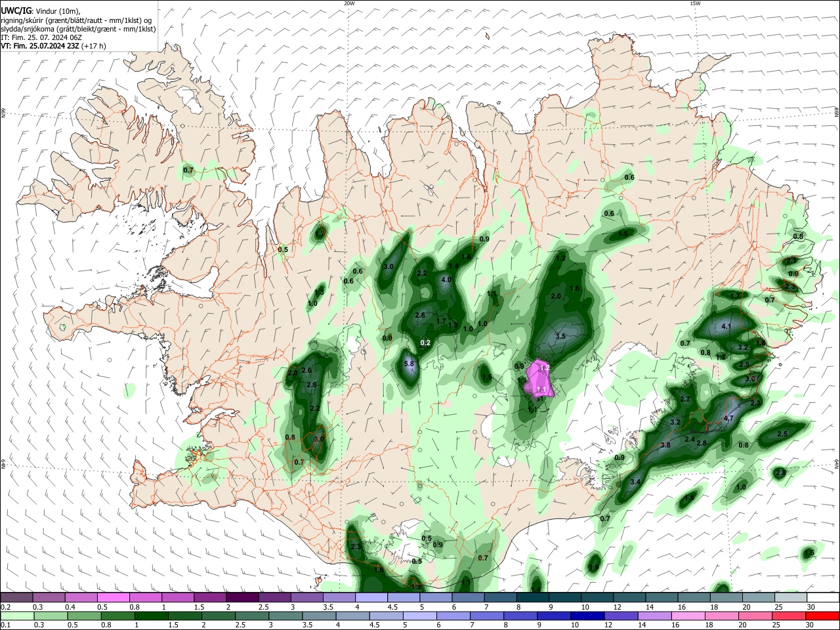
Task: Click the light grey 25 swatch in upper legend row
Action: (791, 597)
